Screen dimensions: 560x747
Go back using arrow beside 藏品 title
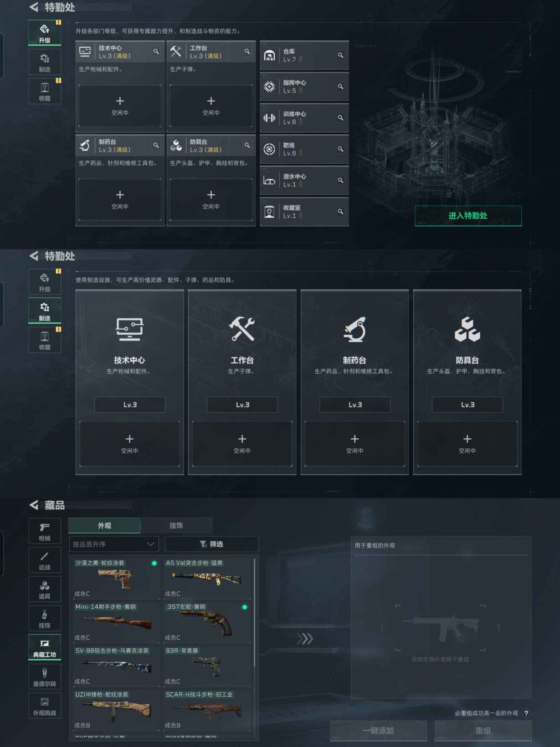[34, 505]
